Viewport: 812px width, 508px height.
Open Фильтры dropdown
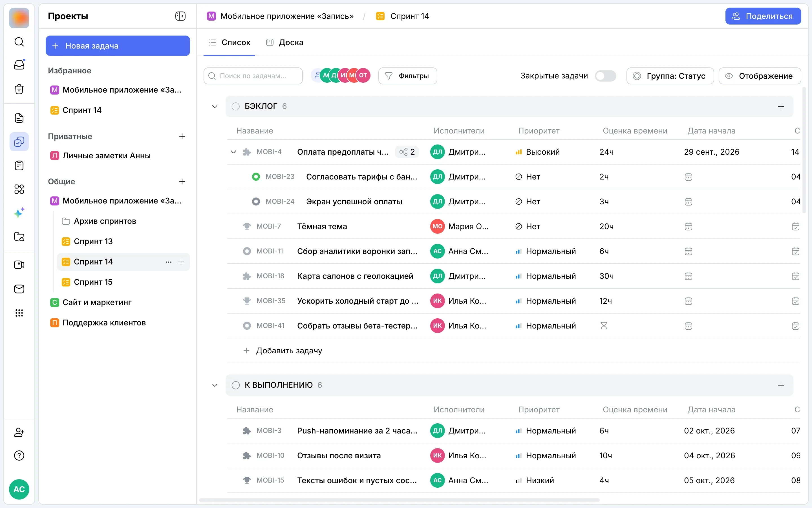pos(408,76)
